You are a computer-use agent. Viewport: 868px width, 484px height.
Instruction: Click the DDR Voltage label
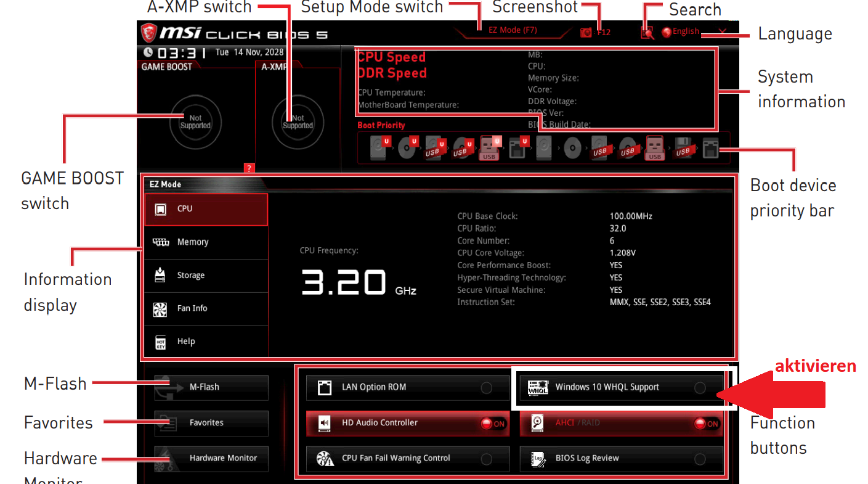point(553,101)
